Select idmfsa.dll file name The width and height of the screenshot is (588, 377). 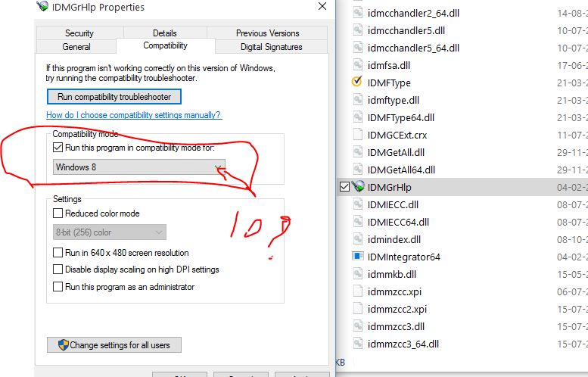389,65
